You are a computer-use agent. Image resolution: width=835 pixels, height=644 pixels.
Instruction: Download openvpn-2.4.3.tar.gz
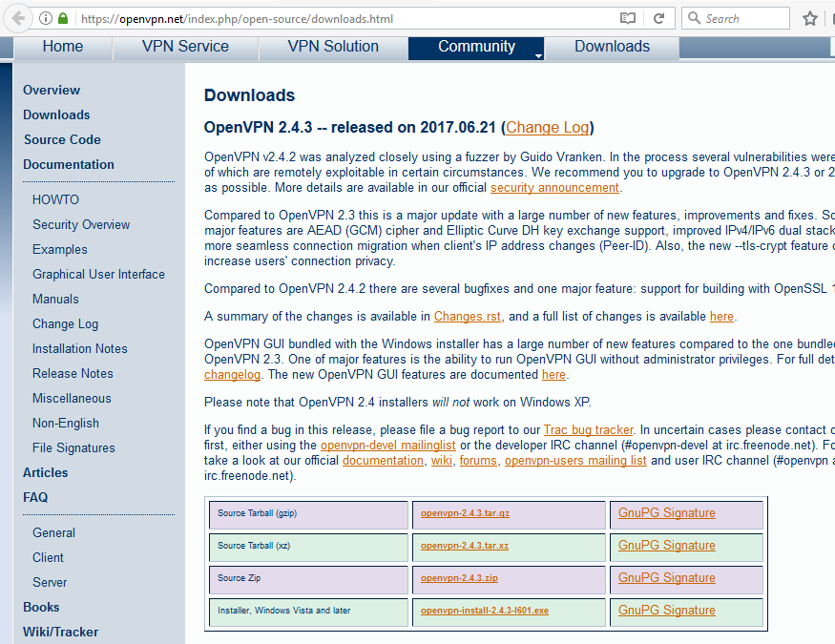pos(465,513)
